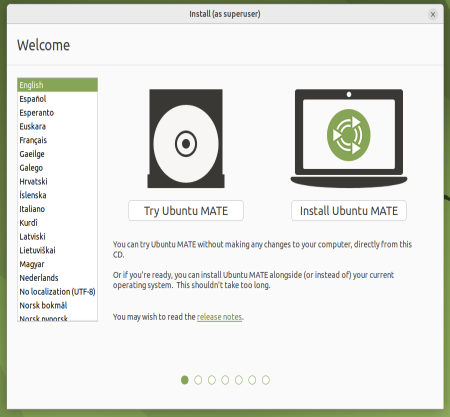This screenshot has width=450, height=417.
Task: Pick Latviski as the language
Action: tap(57, 237)
